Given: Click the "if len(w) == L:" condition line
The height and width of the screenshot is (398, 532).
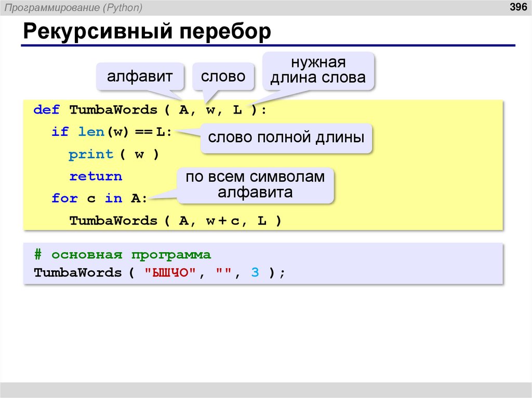Looking at the screenshot, I should [109, 132].
